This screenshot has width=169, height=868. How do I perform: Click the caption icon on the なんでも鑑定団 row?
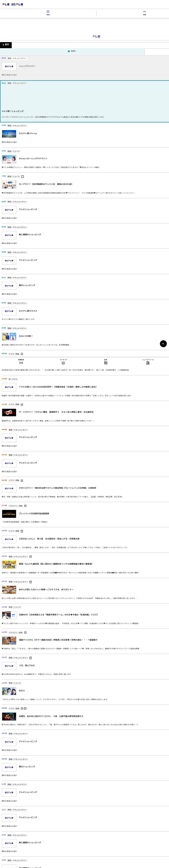point(31,557)
